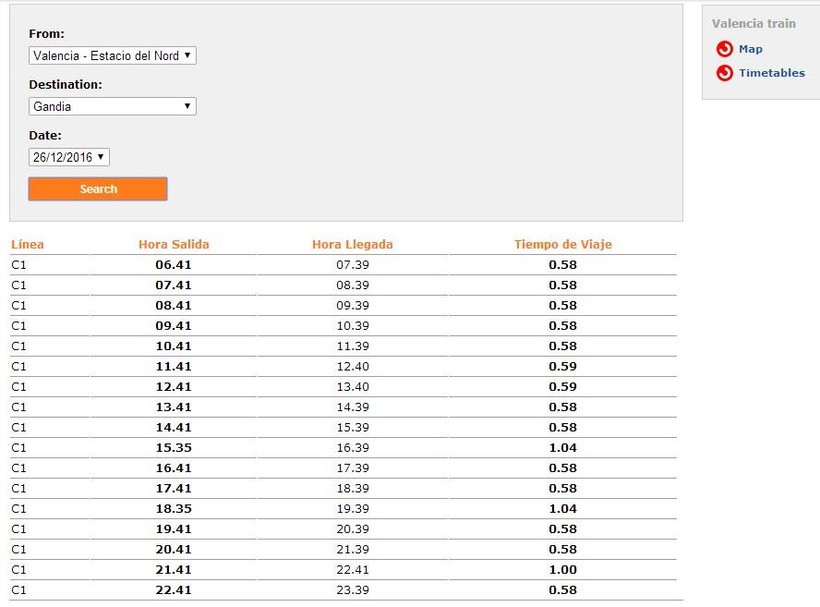Click the 12.41 departure time
Screen dimensions: 820x607
[x=173, y=387]
